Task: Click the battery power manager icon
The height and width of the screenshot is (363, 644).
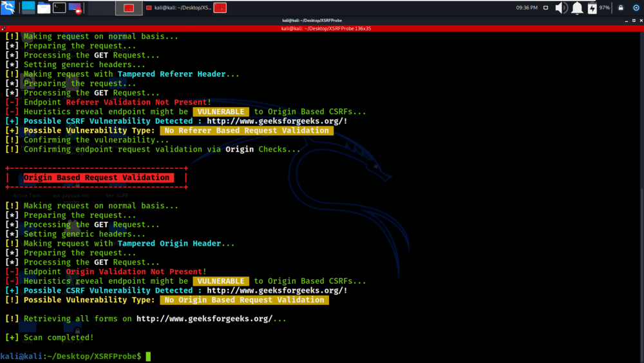Action: pos(592,8)
